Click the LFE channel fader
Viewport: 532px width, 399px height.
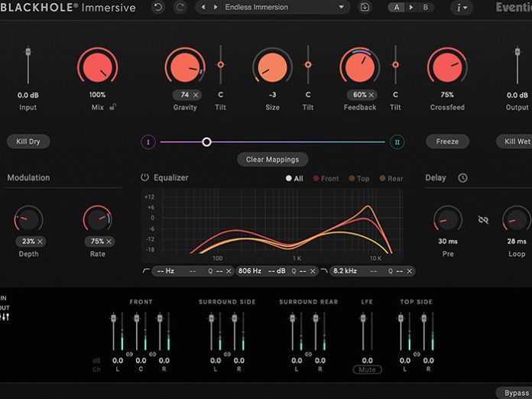(x=363, y=318)
